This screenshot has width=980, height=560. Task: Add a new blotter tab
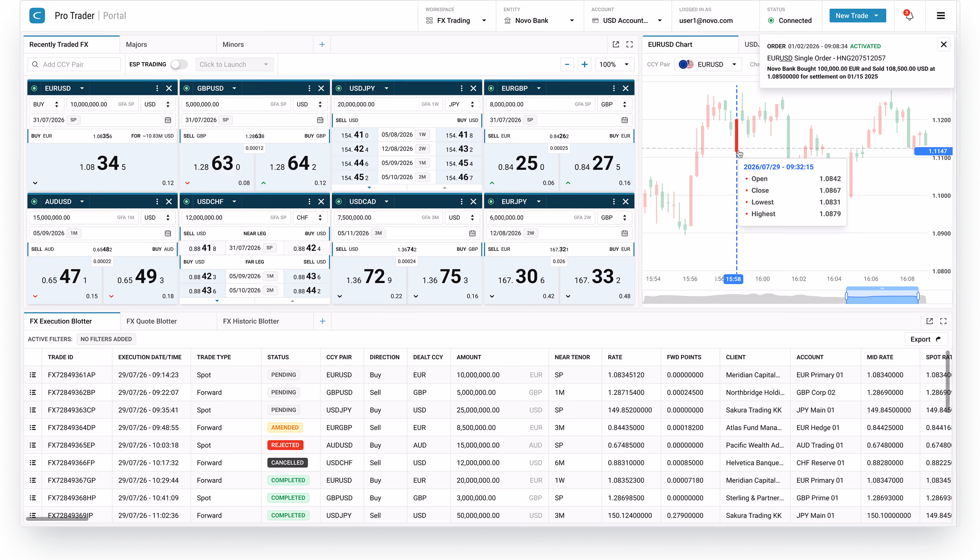click(x=323, y=321)
